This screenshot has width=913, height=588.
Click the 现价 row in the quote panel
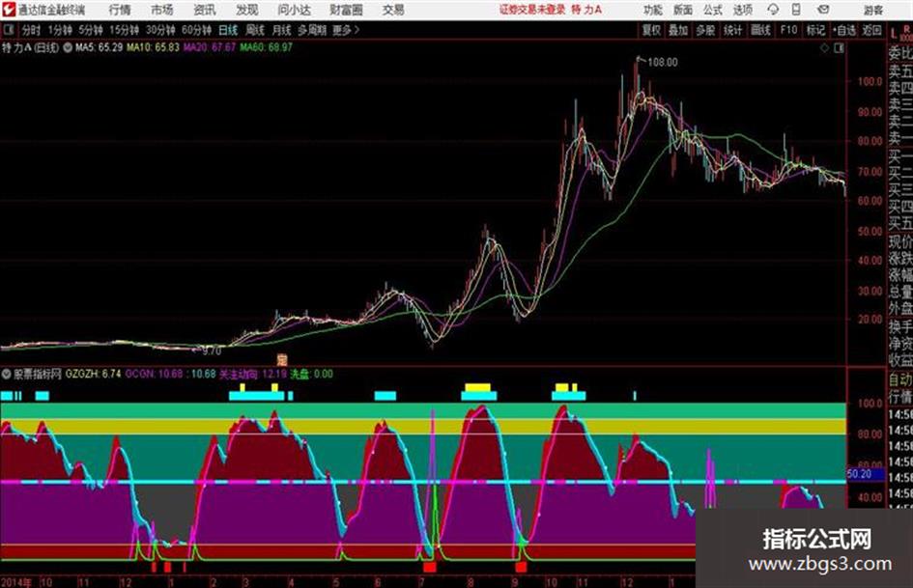point(900,241)
